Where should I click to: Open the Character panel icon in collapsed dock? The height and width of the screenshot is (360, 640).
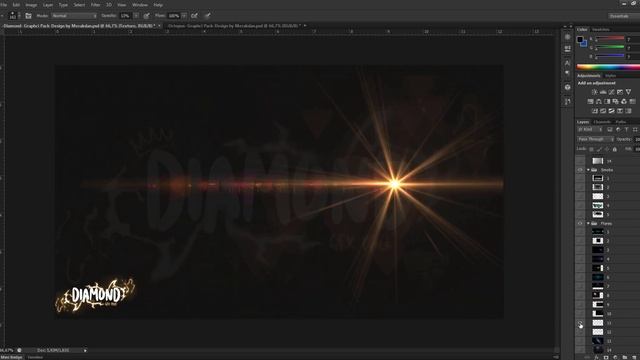tap(567, 63)
